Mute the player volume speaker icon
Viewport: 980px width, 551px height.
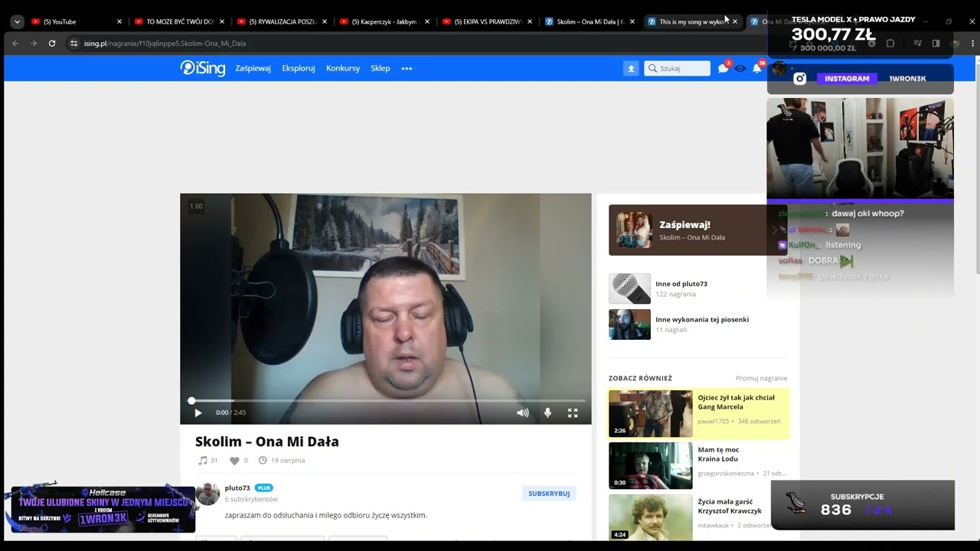(523, 412)
